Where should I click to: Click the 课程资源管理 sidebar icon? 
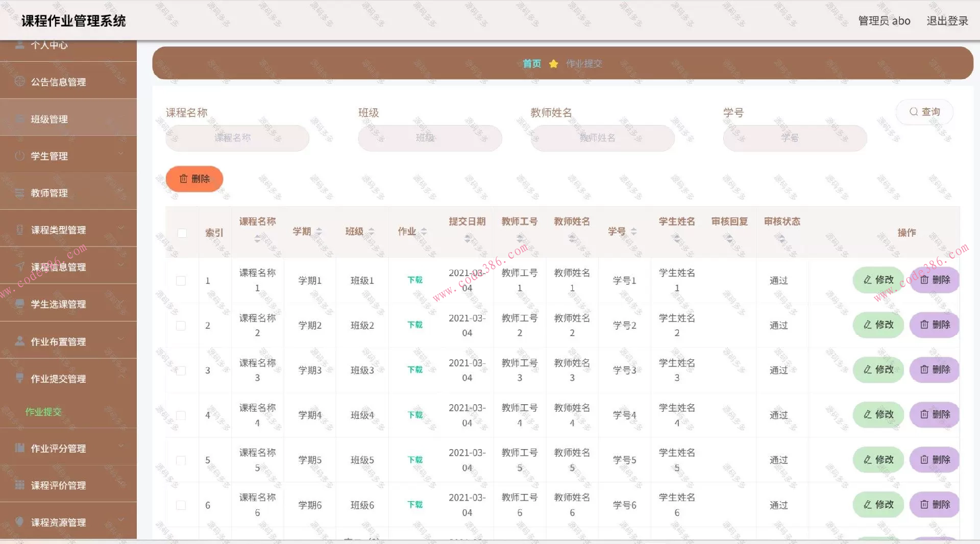pos(20,522)
